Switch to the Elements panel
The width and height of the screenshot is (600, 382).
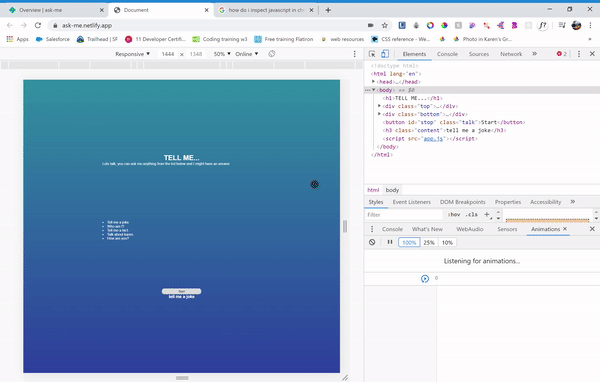414,54
